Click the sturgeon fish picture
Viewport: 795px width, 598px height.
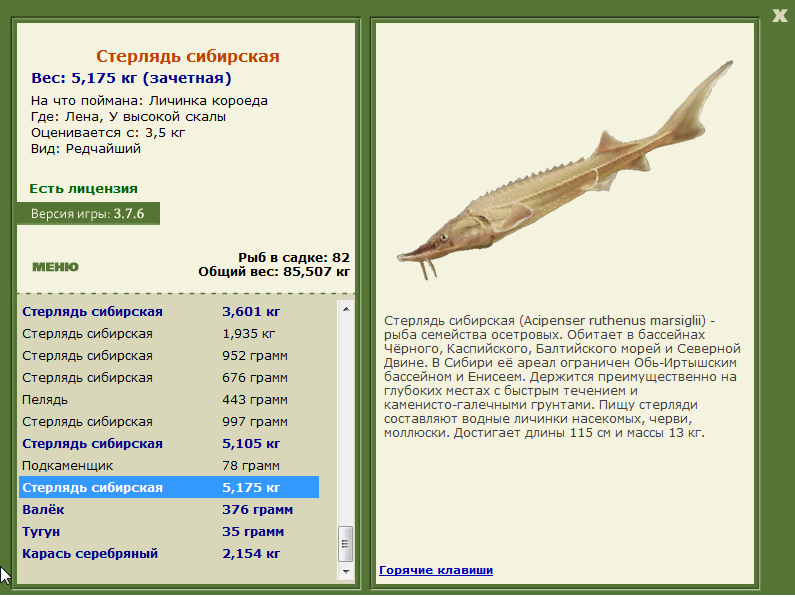coord(565,170)
